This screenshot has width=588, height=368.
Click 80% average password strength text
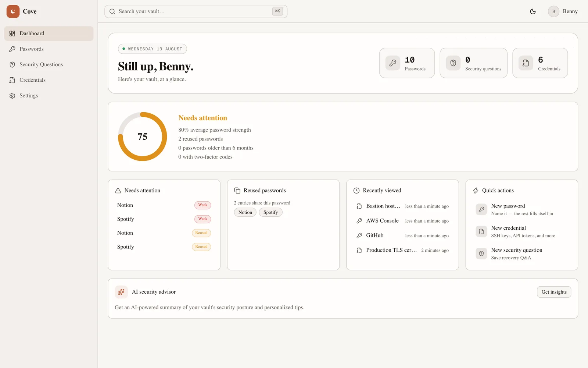click(215, 130)
